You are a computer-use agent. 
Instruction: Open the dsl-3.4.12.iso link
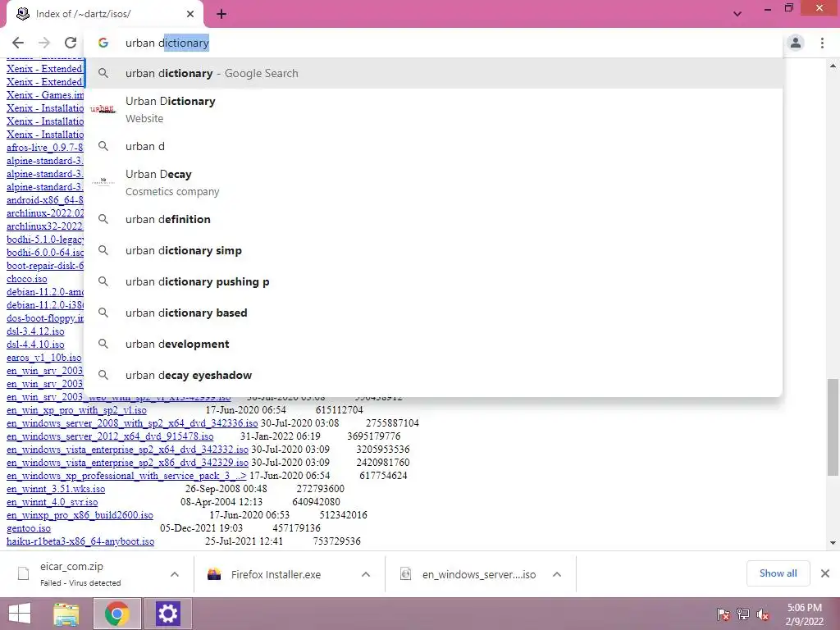click(x=35, y=331)
